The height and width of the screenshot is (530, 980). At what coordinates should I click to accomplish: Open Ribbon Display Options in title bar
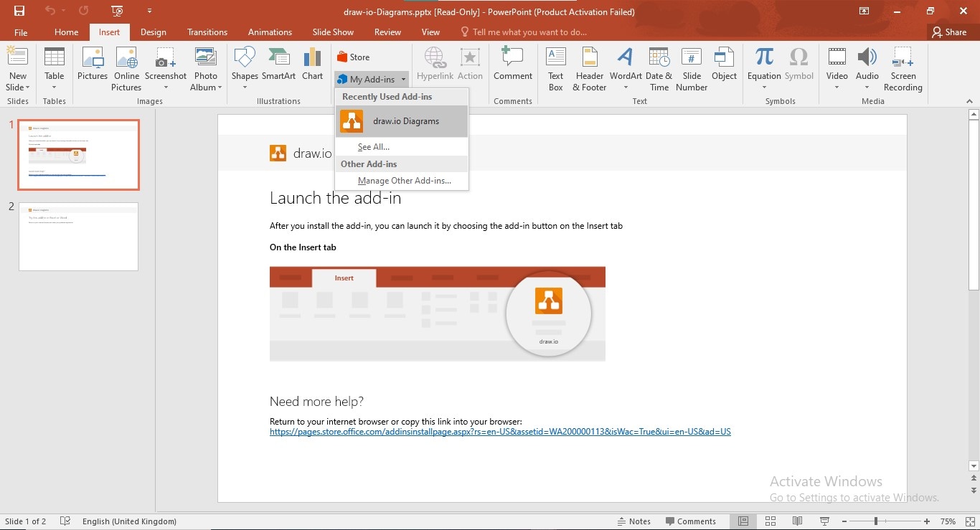coord(864,11)
